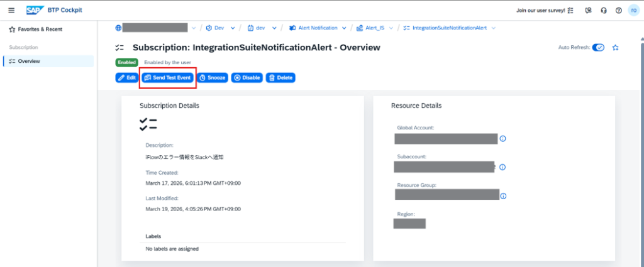Open the user avatar 'ro' menu
Screen dimensions: 644x267
coord(634,11)
